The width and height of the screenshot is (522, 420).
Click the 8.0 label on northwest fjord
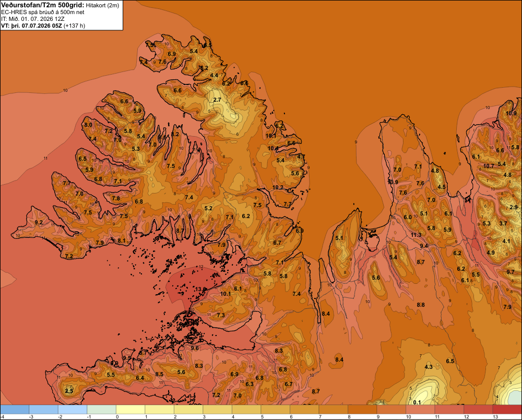88,125
